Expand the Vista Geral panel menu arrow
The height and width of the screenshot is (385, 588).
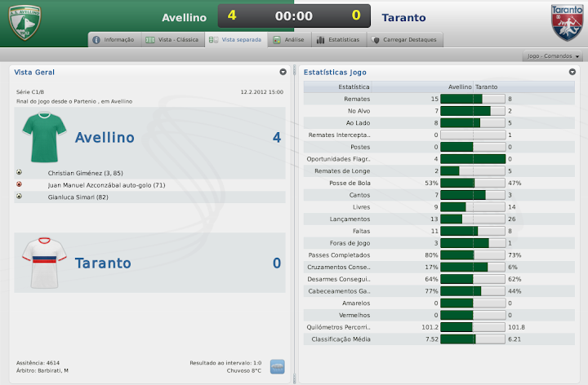click(283, 72)
